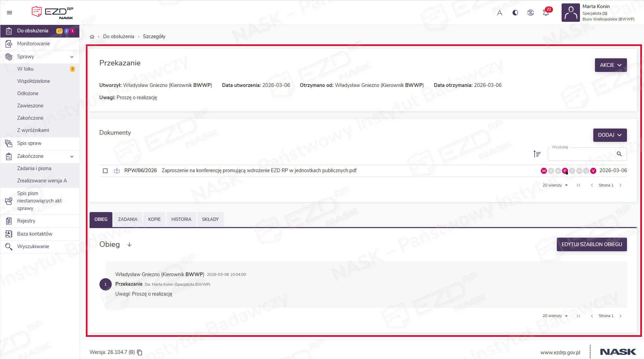Viewport: 644px width, 359px height.
Task: Collapse the Sprawy sidebar section
Action: click(x=72, y=57)
